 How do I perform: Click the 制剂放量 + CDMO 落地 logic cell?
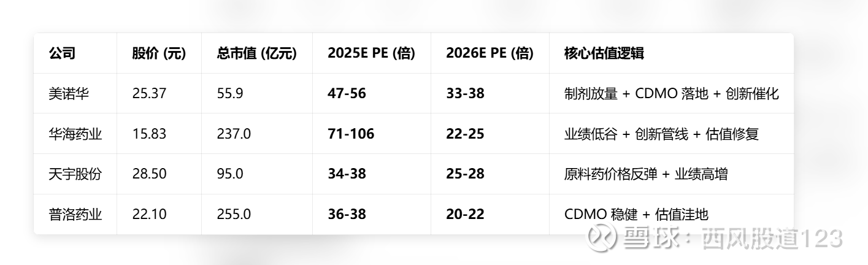671,94
